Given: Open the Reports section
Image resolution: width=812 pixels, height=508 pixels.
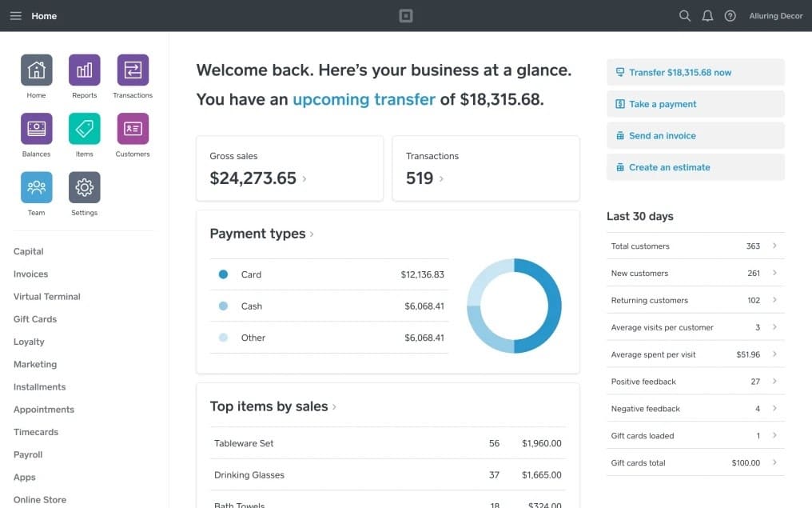Looking at the screenshot, I should pos(84,70).
